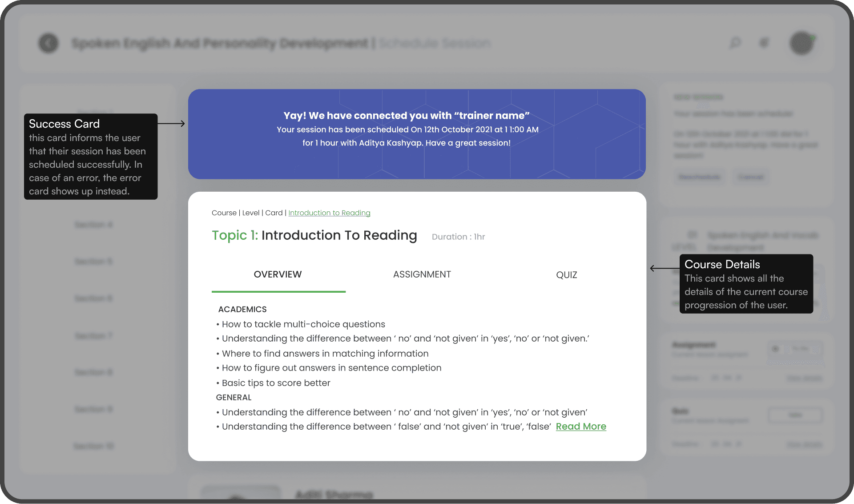This screenshot has height=504, width=854.
Task: Click the Read More link
Action: pyautogui.click(x=580, y=427)
